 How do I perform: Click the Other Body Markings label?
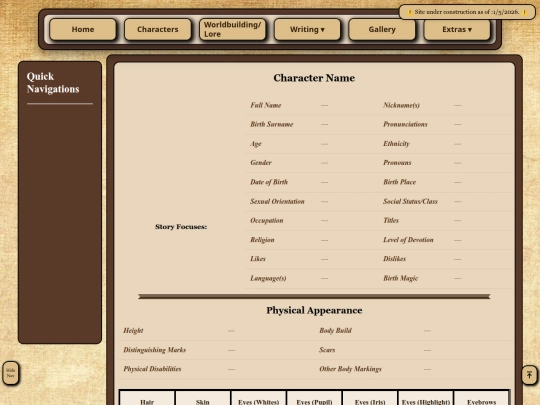(x=350, y=369)
